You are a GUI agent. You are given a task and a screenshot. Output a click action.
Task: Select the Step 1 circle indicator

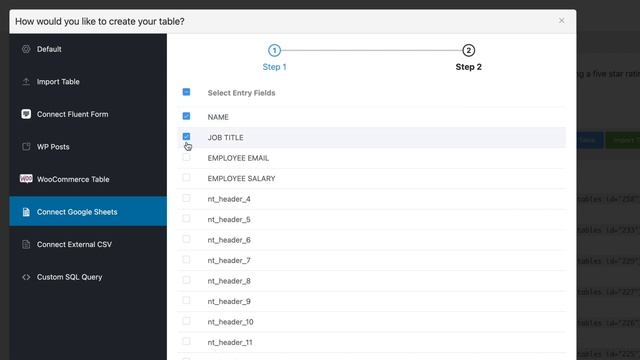pyautogui.click(x=274, y=51)
